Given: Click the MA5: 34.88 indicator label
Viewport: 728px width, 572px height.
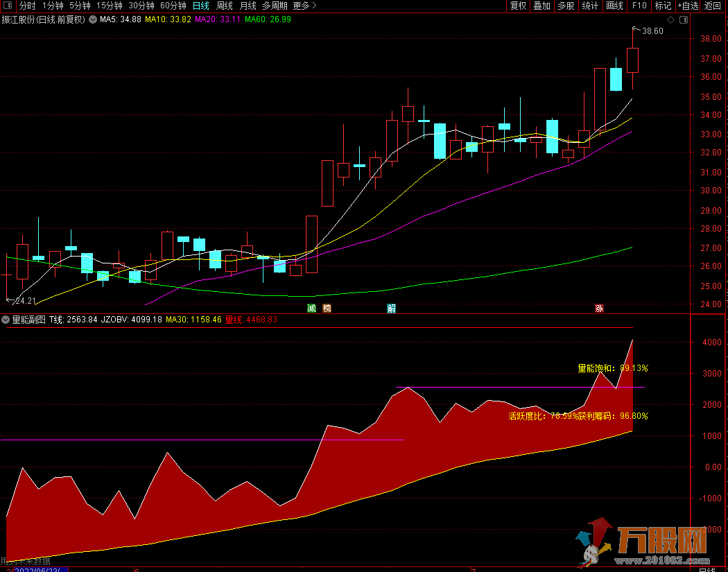Looking at the screenshot, I should (x=120, y=19).
